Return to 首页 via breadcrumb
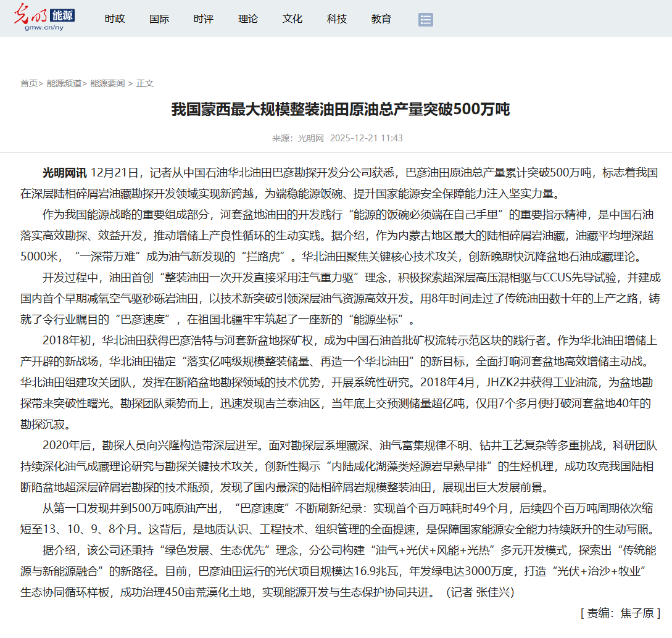 pos(29,83)
